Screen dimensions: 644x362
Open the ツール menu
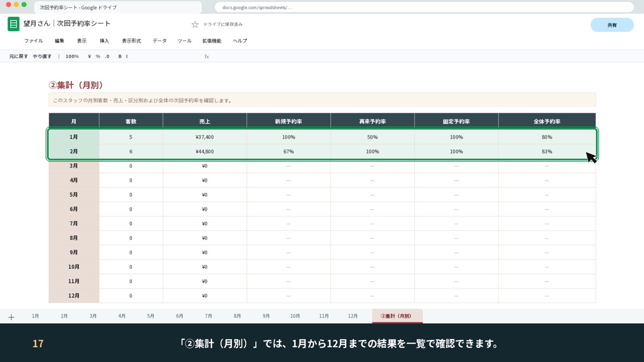185,41
